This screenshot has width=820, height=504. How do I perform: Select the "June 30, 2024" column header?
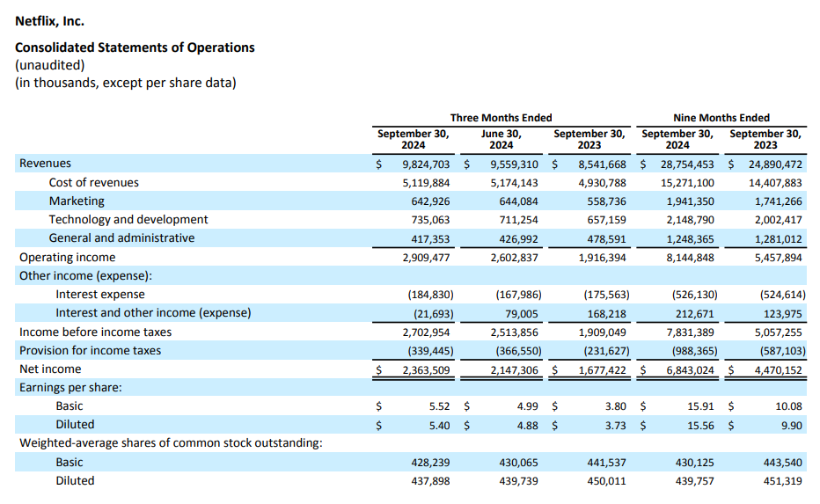point(501,140)
